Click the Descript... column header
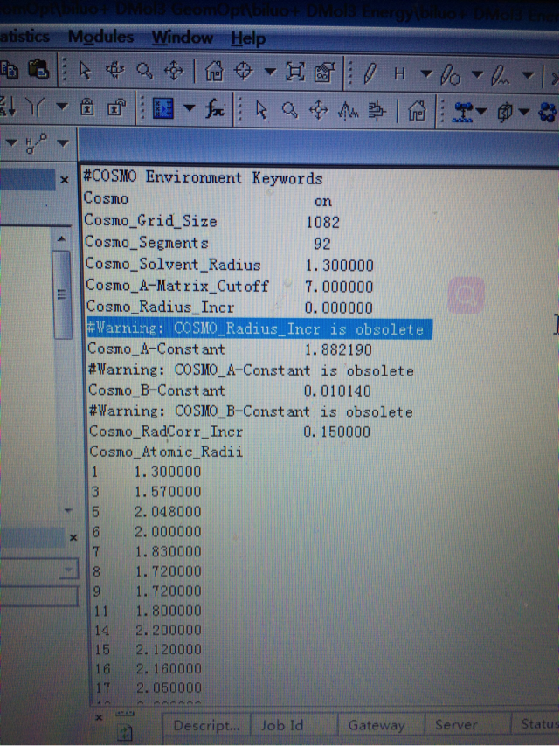Screen dimensions: 560x746 [206, 726]
